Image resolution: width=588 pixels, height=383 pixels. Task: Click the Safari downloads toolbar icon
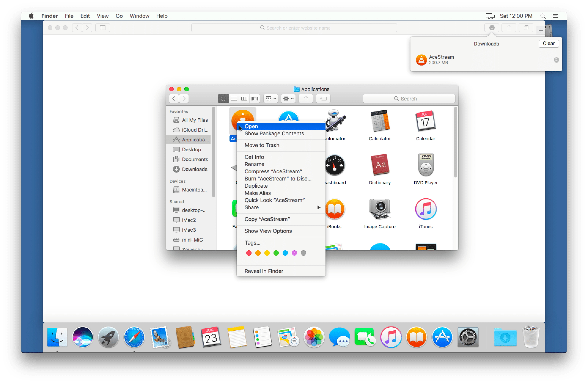(492, 28)
